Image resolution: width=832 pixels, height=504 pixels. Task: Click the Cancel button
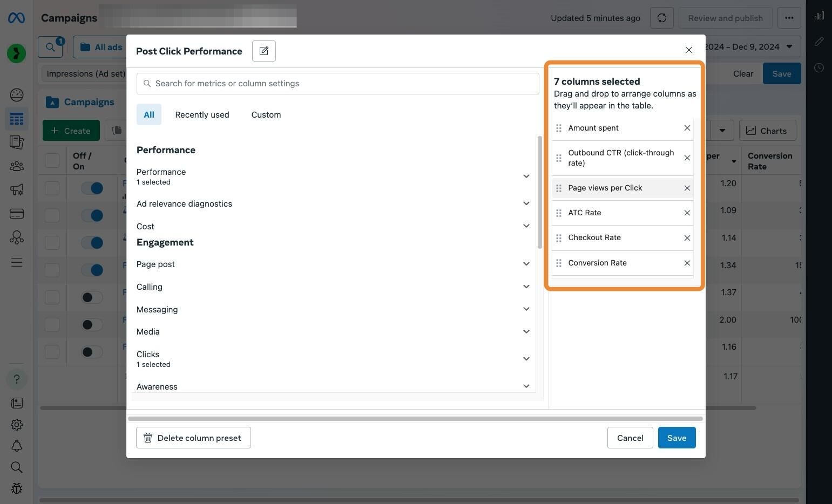pyautogui.click(x=630, y=438)
